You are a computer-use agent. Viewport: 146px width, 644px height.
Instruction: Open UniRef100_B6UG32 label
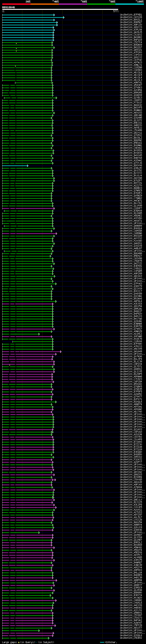point(131,105)
